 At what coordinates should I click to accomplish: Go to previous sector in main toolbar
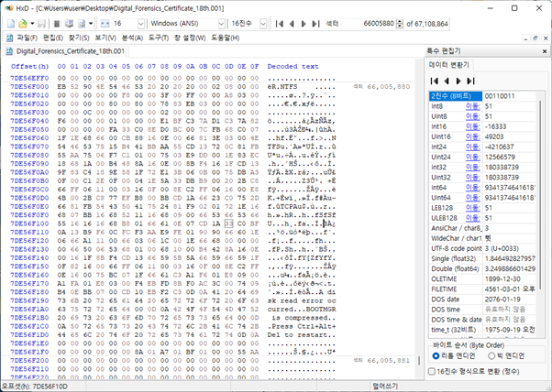click(x=292, y=24)
